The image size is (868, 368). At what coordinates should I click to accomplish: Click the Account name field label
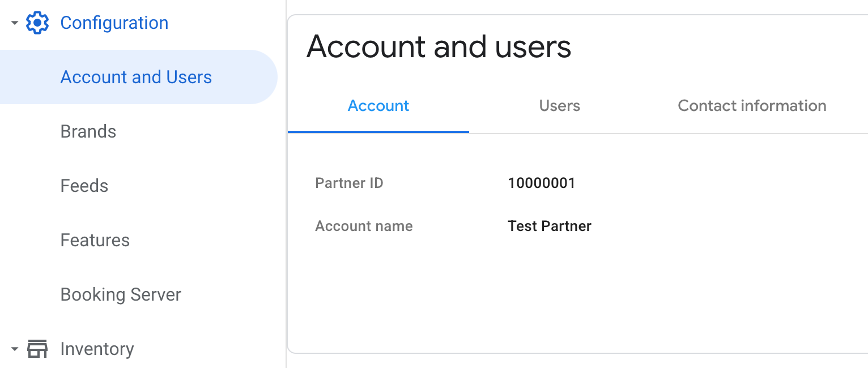tap(364, 226)
